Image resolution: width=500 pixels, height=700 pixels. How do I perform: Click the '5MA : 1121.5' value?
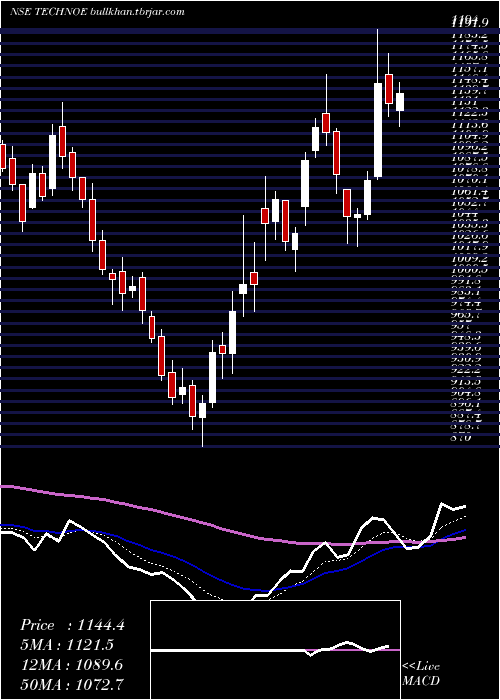[67, 645]
